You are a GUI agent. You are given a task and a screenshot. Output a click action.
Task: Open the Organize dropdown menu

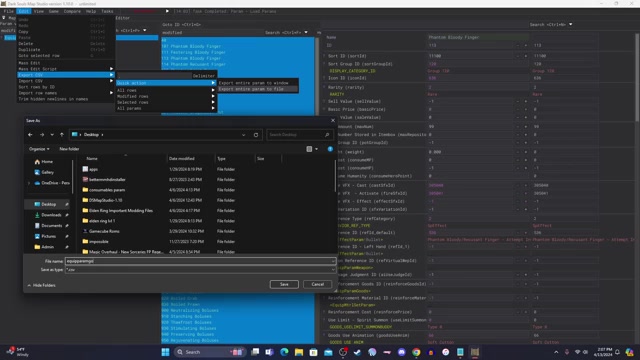click(x=39, y=149)
